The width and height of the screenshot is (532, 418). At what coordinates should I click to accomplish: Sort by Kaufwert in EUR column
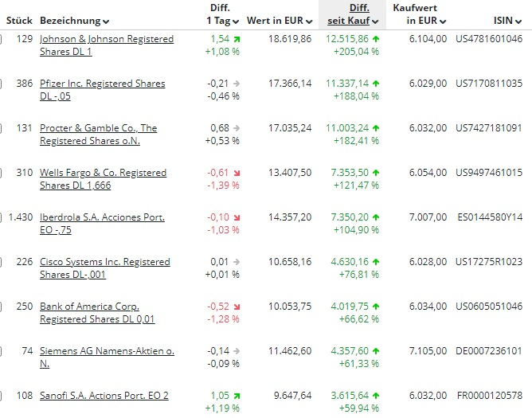click(420, 14)
